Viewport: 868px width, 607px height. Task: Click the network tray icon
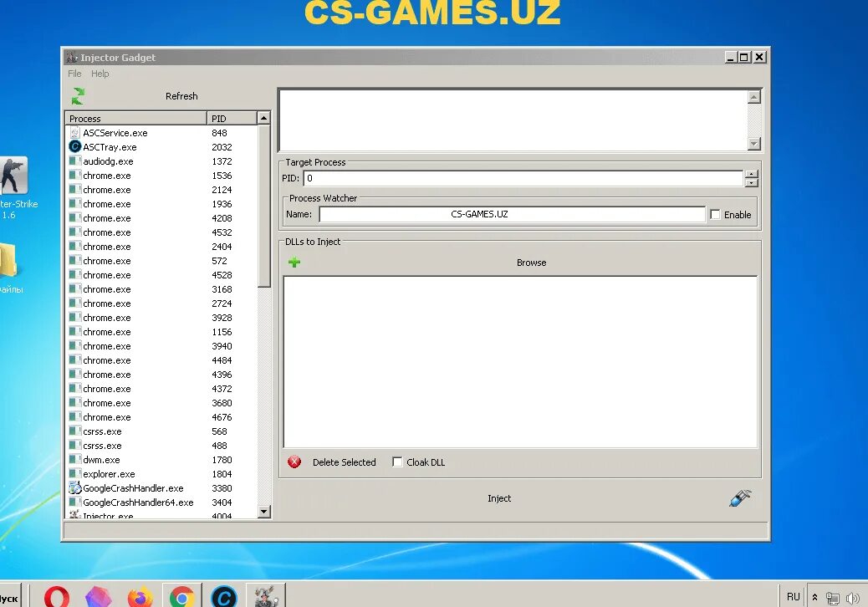(x=833, y=598)
